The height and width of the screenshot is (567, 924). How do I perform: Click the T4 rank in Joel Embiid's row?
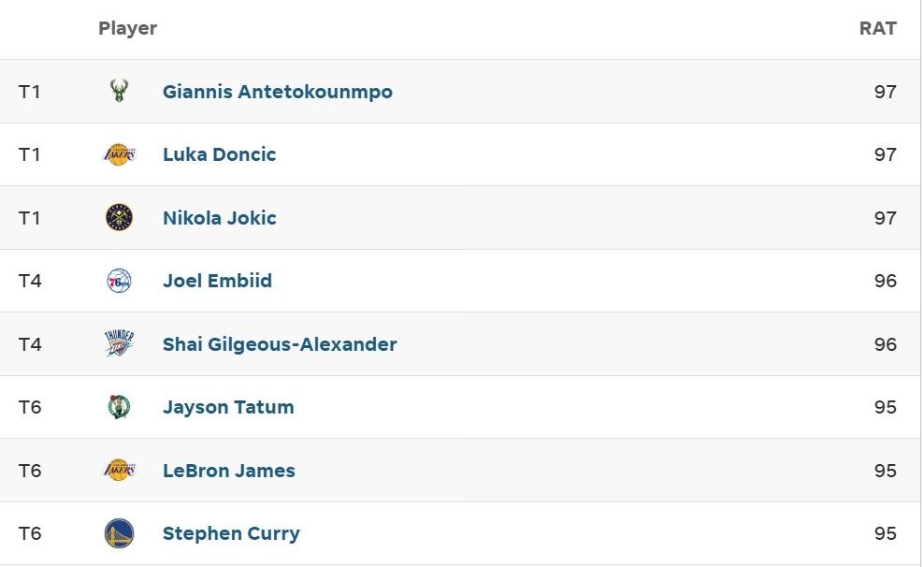pyautogui.click(x=30, y=281)
